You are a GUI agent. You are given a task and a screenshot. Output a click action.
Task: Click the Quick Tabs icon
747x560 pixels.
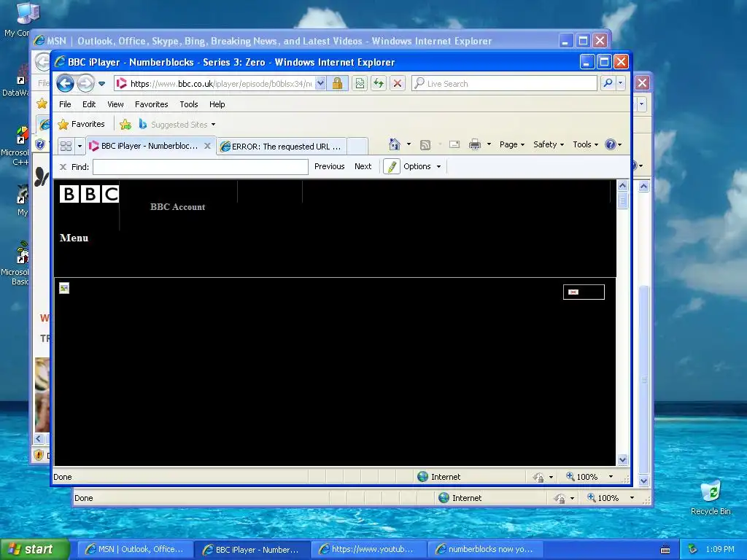click(66, 146)
